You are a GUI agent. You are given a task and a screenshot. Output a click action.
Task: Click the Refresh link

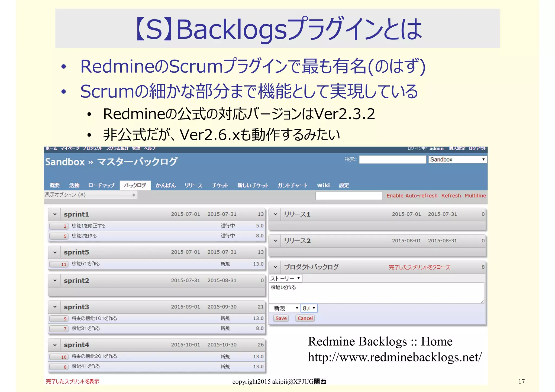(451, 196)
